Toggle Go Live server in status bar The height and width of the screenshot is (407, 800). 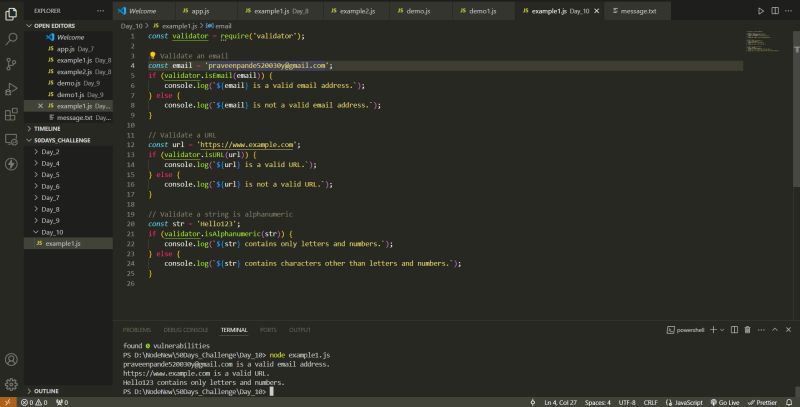pos(724,402)
